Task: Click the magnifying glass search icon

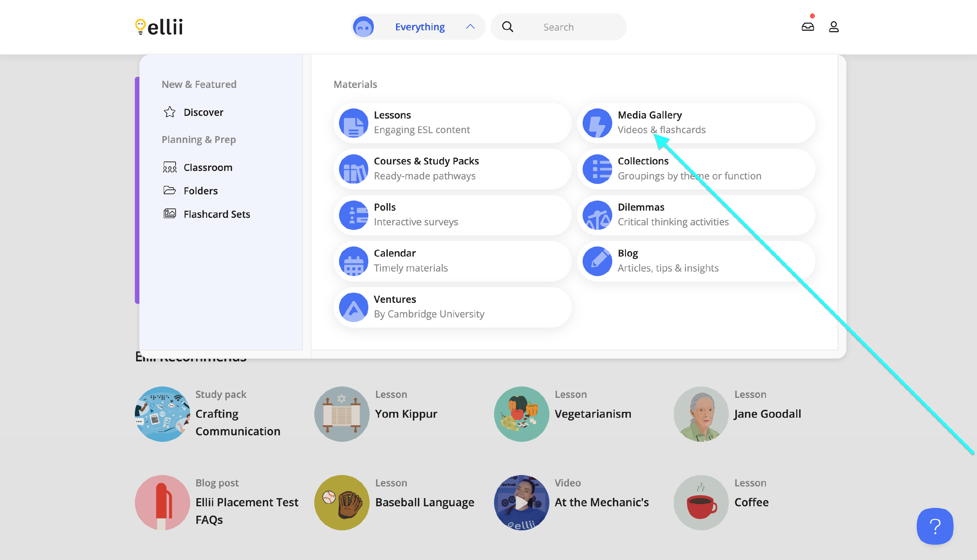Action: pyautogui.click(x=507, y=27)
